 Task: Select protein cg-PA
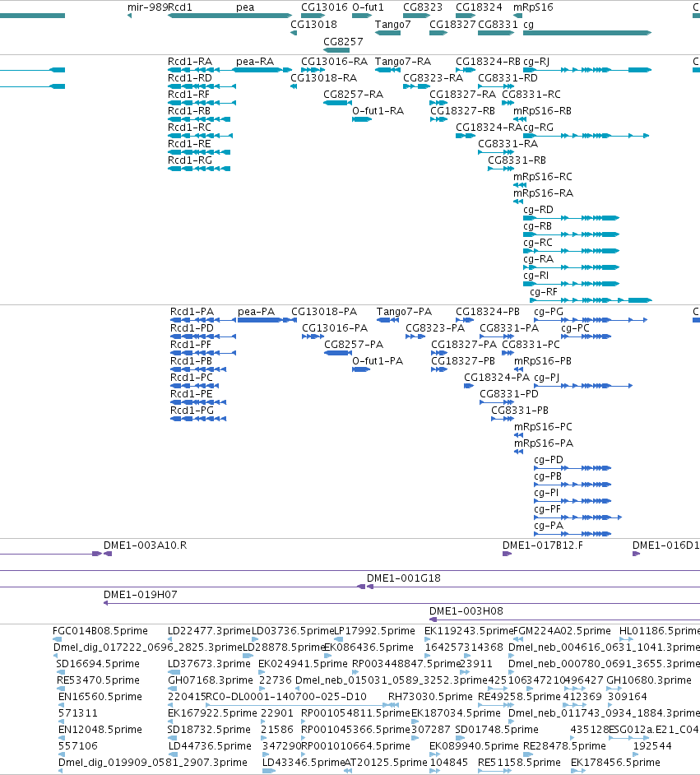pos(549,526)
